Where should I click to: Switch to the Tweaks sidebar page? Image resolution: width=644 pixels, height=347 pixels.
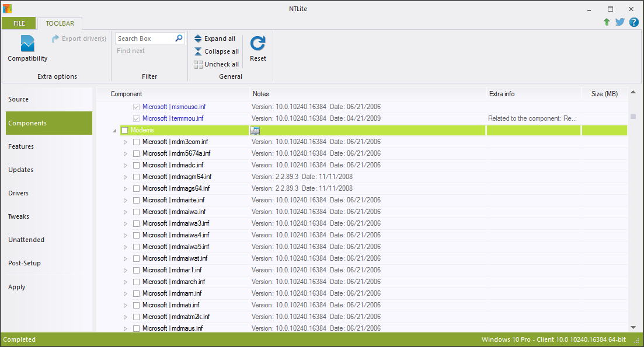coord(19,216)
